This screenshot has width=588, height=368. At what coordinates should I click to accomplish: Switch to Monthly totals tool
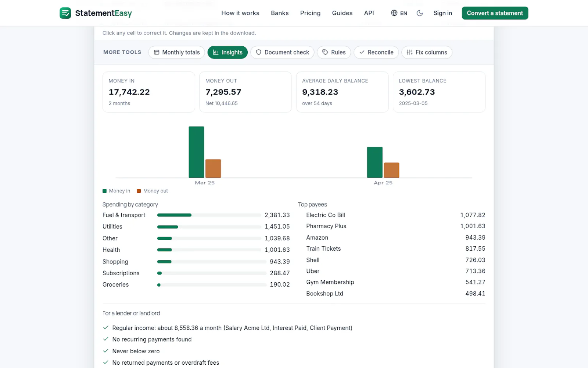pyautogui.click(x=176, y=52)
